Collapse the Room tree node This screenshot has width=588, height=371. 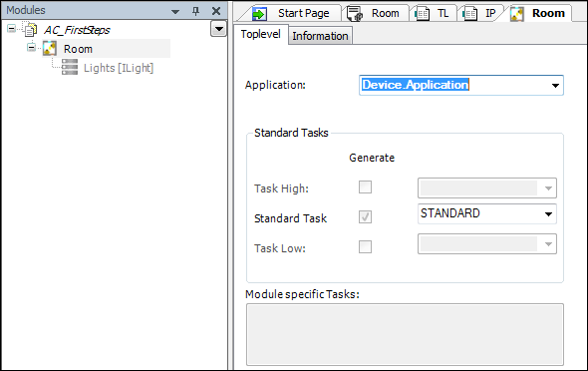[x=32, y=47]
